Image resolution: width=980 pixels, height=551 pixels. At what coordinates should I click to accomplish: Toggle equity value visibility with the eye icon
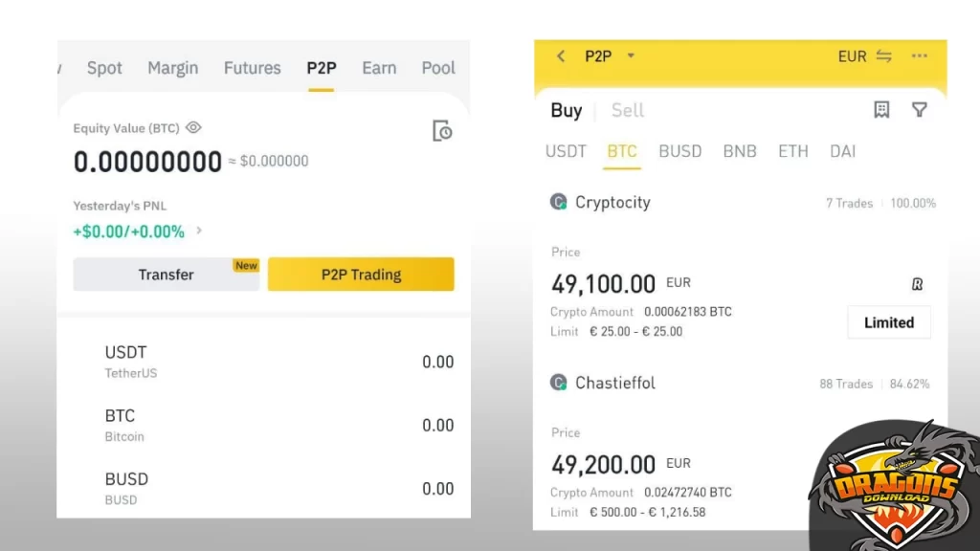(193, 127)
